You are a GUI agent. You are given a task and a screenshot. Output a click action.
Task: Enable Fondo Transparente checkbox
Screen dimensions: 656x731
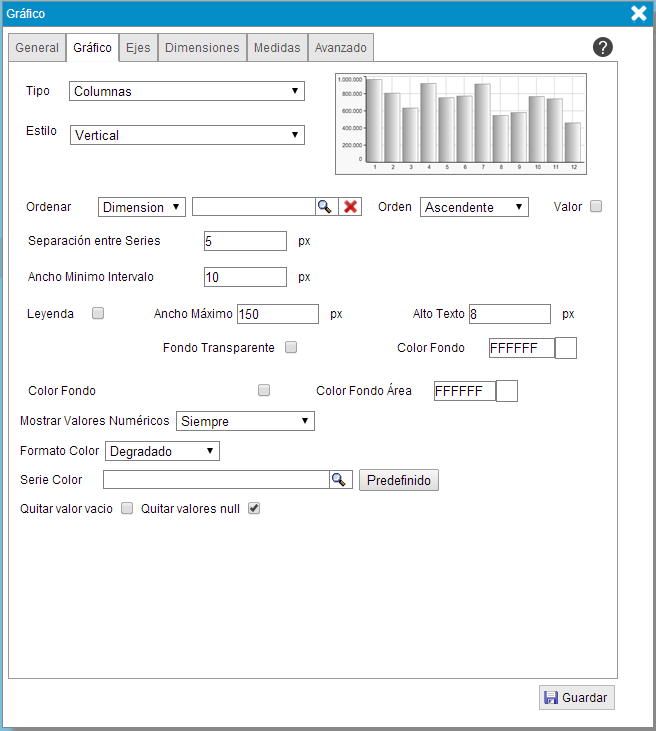(x=291, y=347)
